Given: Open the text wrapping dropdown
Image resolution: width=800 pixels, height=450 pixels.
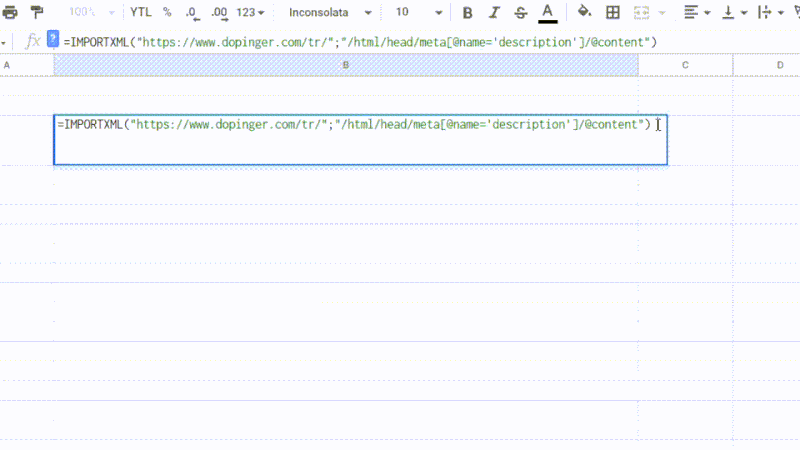Looking at the screenshot, I should (x=771, y=12).
